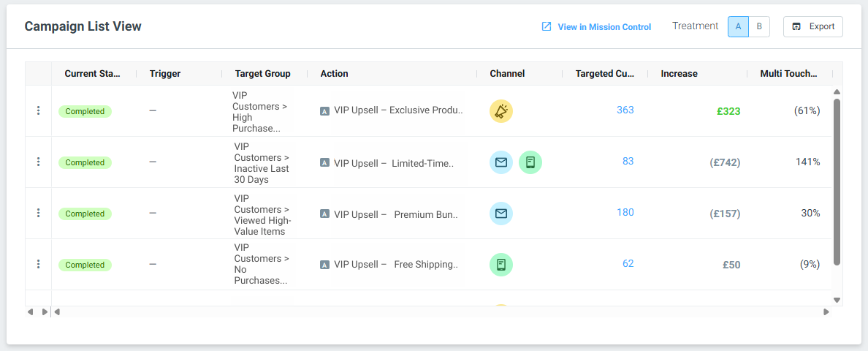The width and height of the screenshot is (868, 351).
Task: Open targeted customers count 363
Action: tap(625, 110)
